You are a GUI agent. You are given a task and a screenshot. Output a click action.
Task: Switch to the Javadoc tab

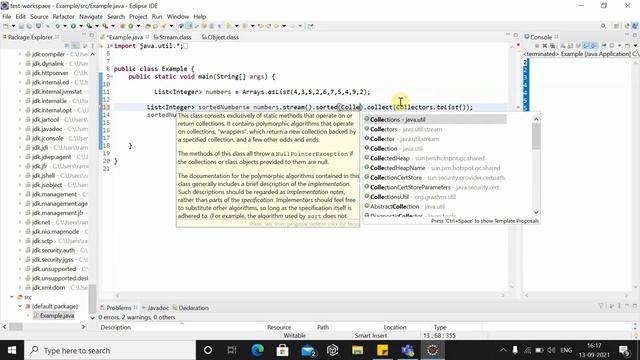(155, 308)
